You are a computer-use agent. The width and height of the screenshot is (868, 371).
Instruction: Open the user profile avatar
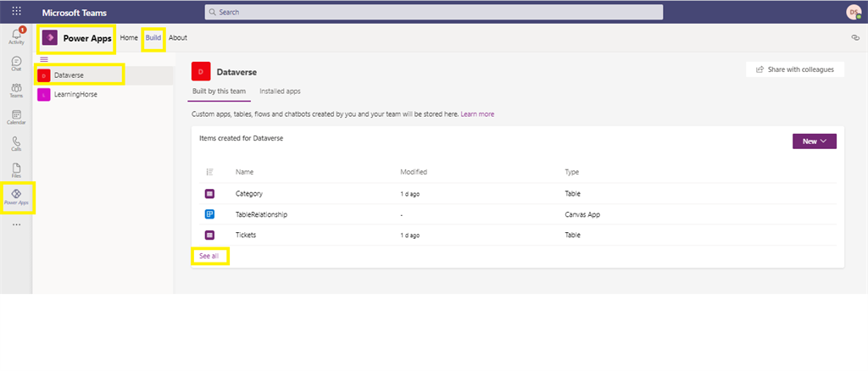[853, 12]
